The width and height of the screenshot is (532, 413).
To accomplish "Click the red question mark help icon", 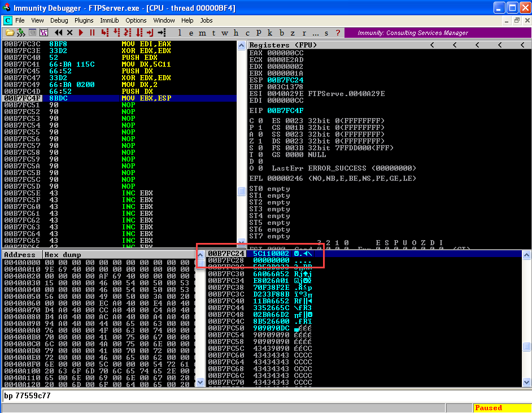I will 338,33.
